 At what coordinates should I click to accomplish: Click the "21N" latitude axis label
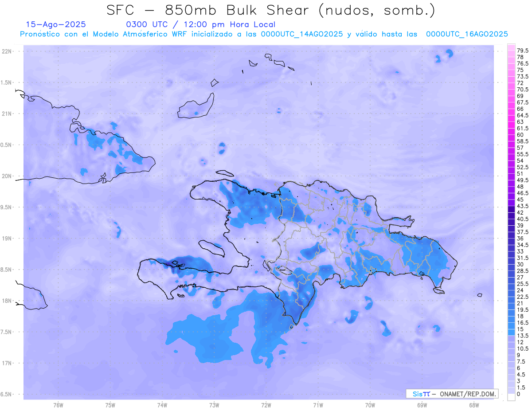coord(7,114)
